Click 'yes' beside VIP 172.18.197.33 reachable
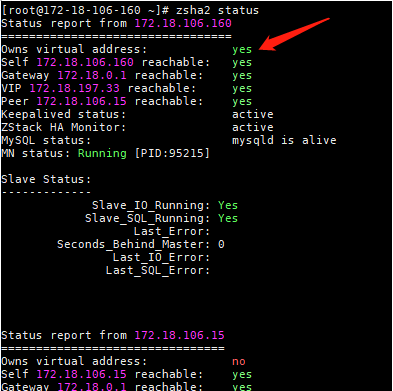The width and height of the screenshot is (393, 391). [x=242, y=89]
